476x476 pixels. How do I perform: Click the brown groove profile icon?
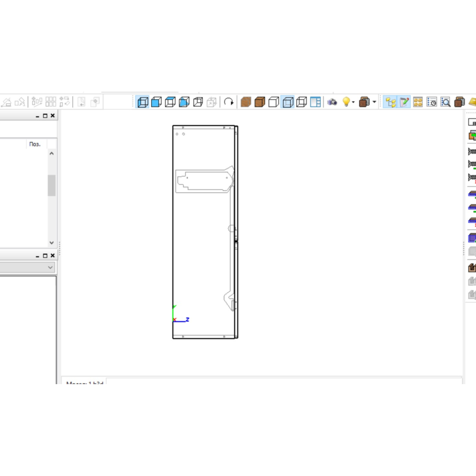tap(472, 268)
